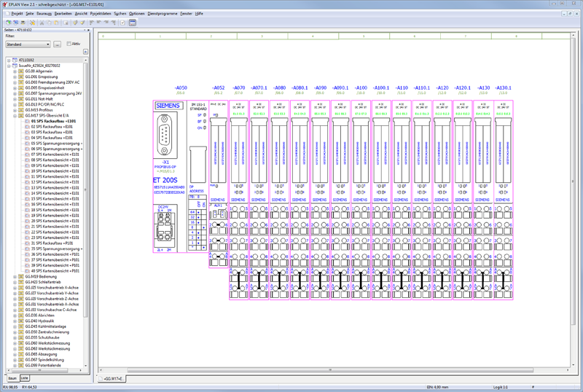The image size is (583, 392).
Task: Select page 01 SPS Rackaufbau +E101
Action: [x=53, y=121]
